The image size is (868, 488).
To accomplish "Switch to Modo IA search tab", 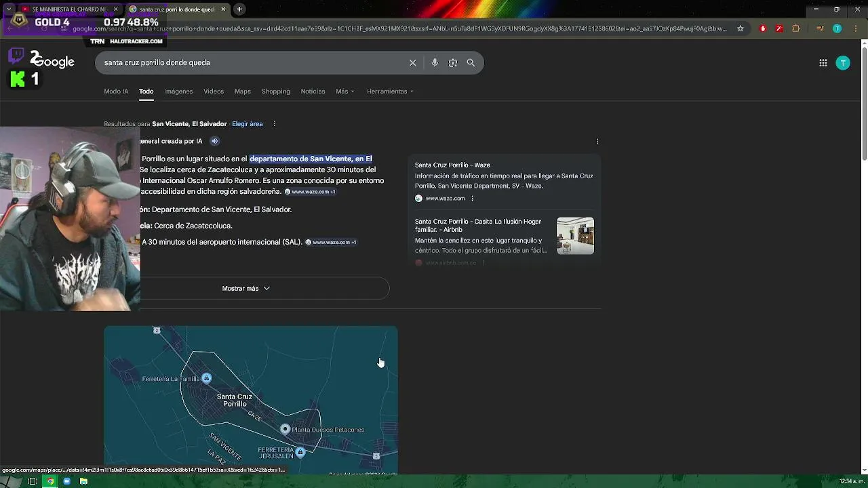I will (x=116, y=91).
